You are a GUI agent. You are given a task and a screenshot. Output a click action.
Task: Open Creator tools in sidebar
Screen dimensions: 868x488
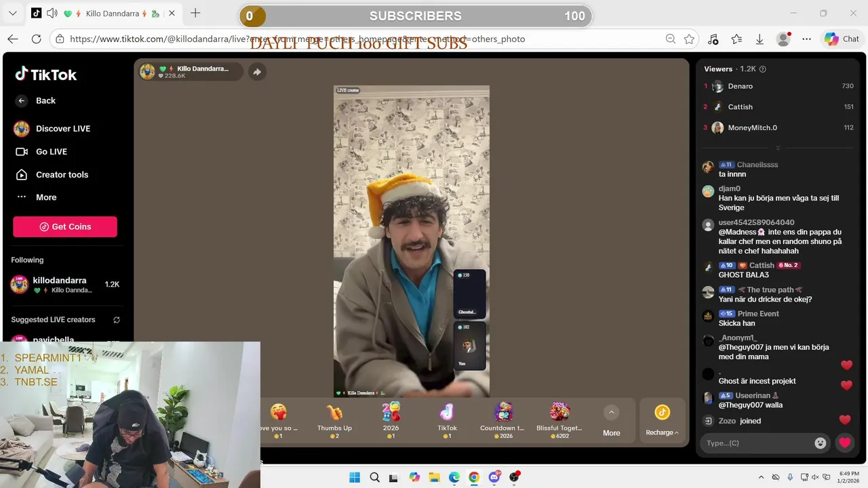pos(52,175)
